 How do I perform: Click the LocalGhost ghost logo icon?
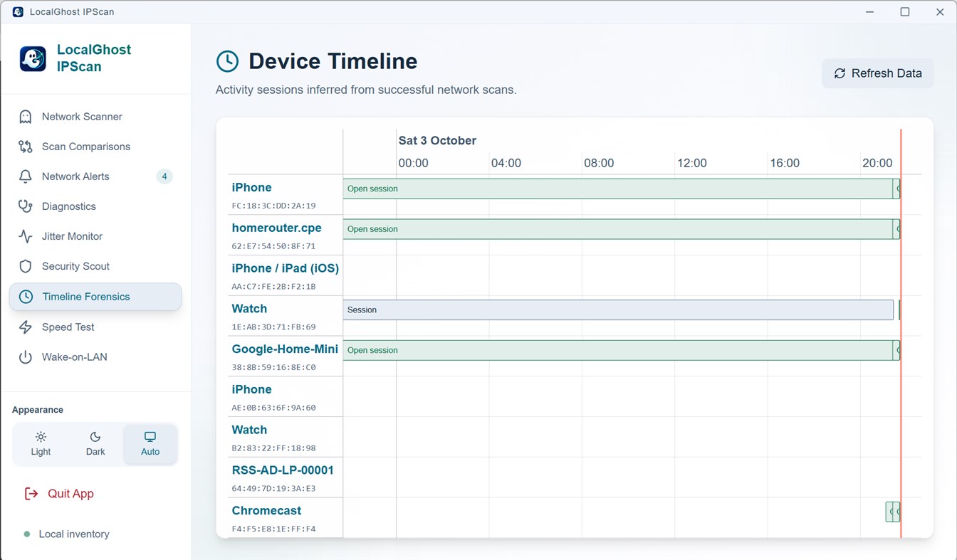[33, 58]
